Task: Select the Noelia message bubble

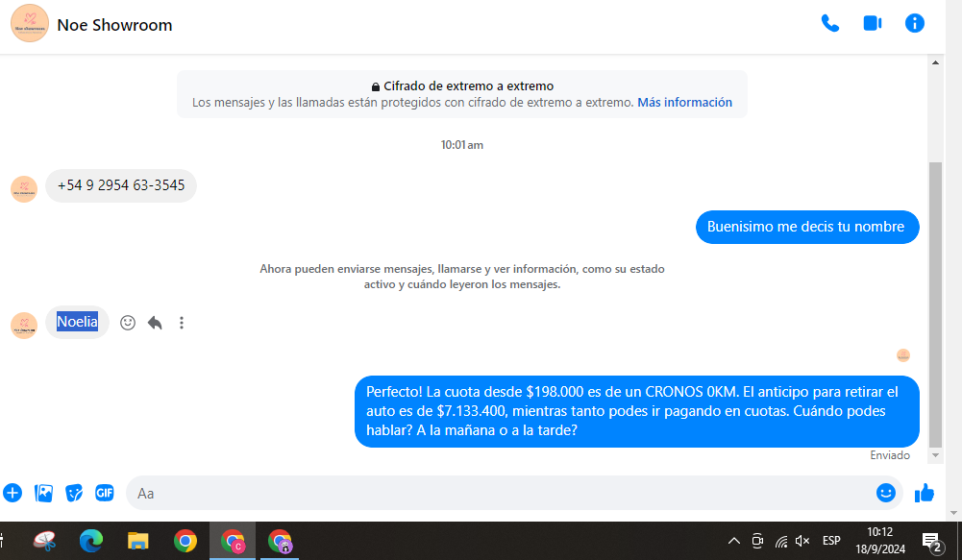Action: (x=77, y=322)
